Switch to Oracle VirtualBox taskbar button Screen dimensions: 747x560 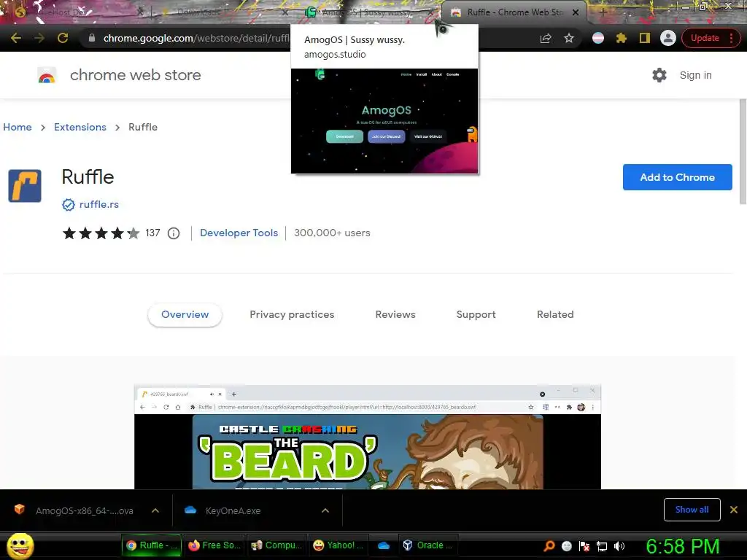click(427, 545)
